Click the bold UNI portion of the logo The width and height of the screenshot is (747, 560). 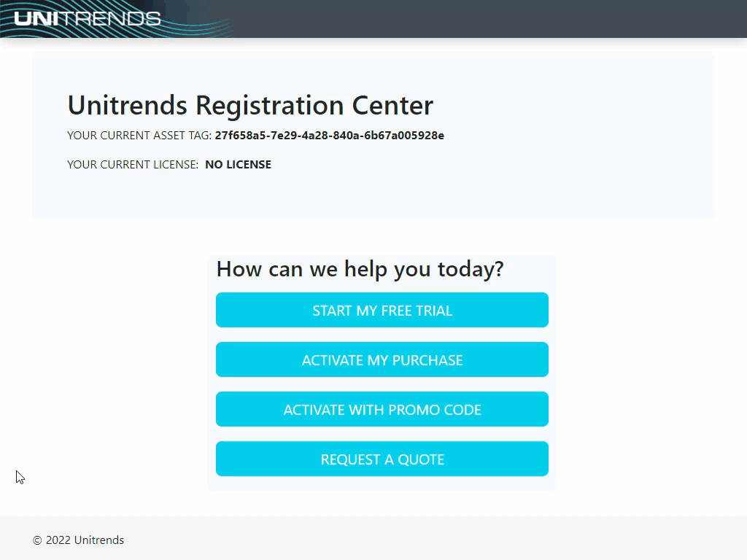click(x=36, y=18)
